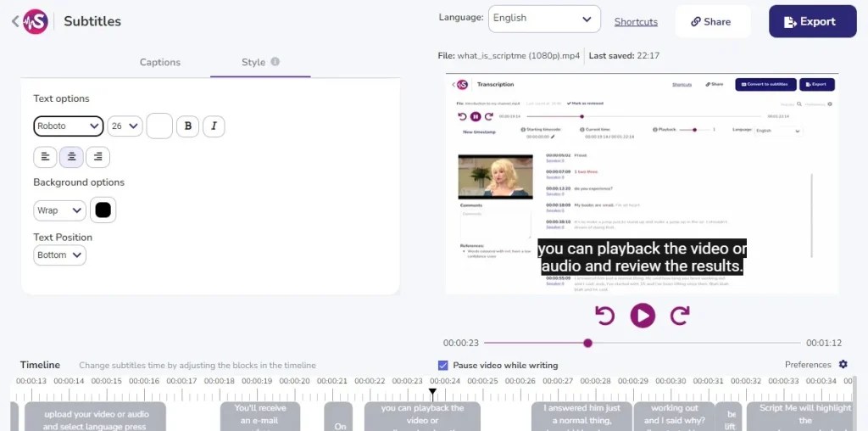Click the Timeline heading
868x431 pixels.
(x=40, y=365)
